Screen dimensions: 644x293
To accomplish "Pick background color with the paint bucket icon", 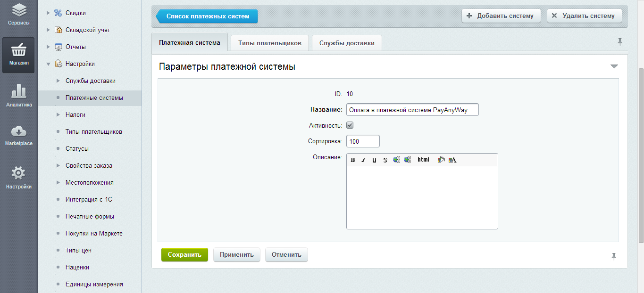I will click(x=441, y=160).
